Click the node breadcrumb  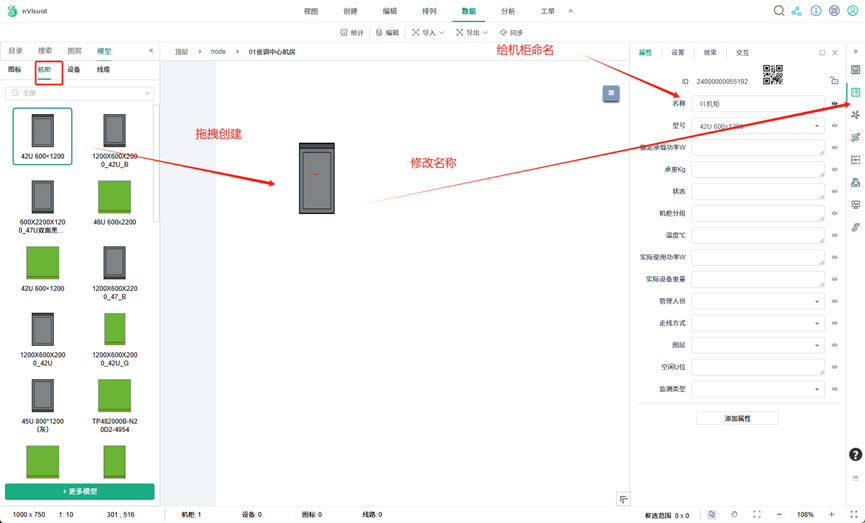tap(218, 52)
